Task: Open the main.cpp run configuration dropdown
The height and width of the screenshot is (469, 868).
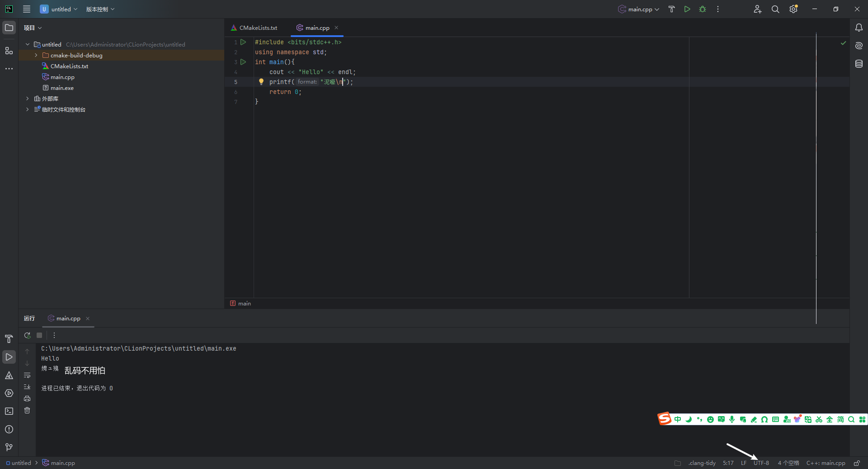Action: (x=638, y=9)
